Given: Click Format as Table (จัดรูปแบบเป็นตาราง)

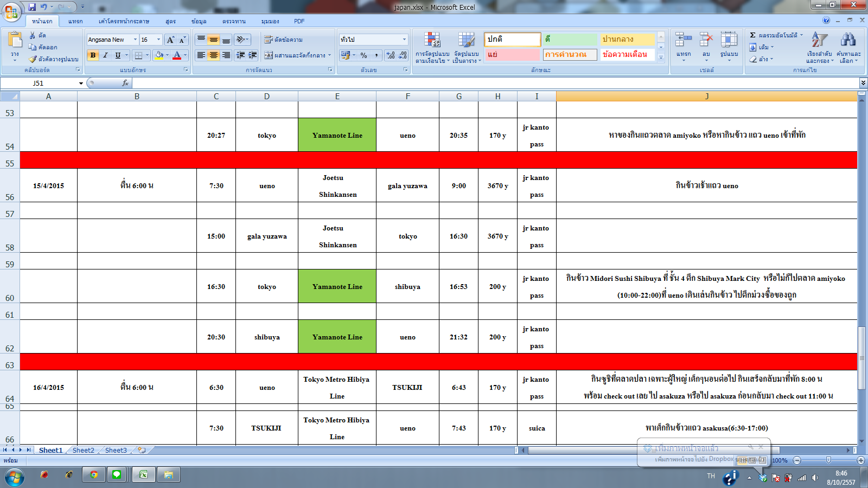Looking at the screenshot, I should pos(467,48).
